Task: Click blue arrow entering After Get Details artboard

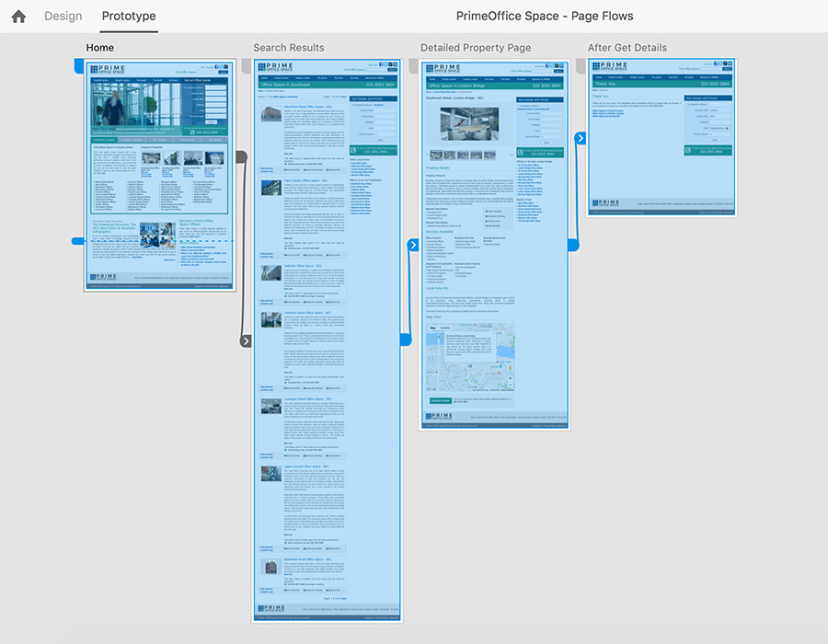Action: pos(581,138)
